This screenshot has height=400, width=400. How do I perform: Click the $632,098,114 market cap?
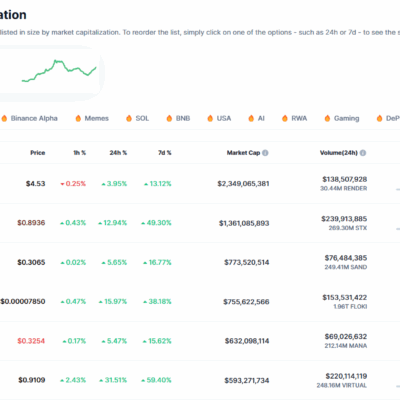click(247, 341)
